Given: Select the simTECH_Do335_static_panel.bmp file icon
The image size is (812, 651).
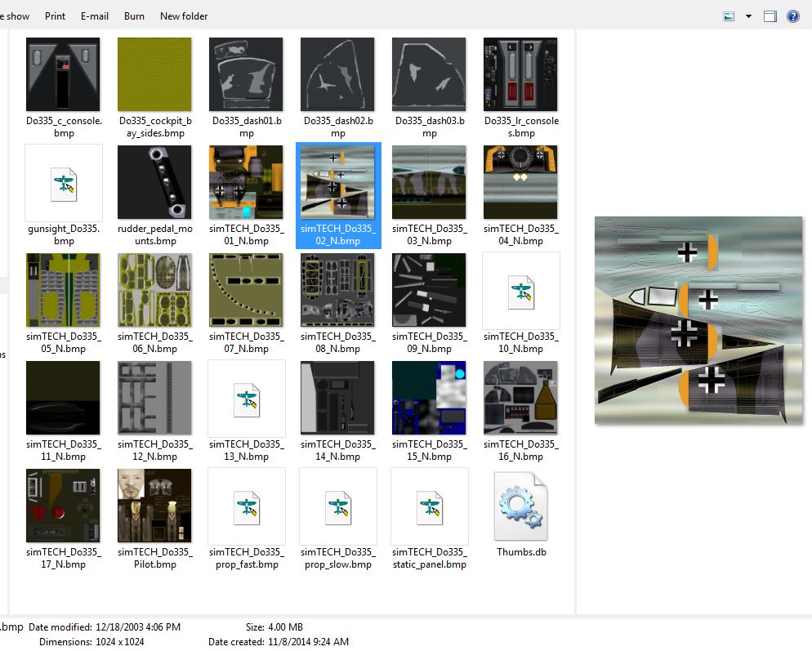Looking at the screenshot, I should click(x=430, y=506).
